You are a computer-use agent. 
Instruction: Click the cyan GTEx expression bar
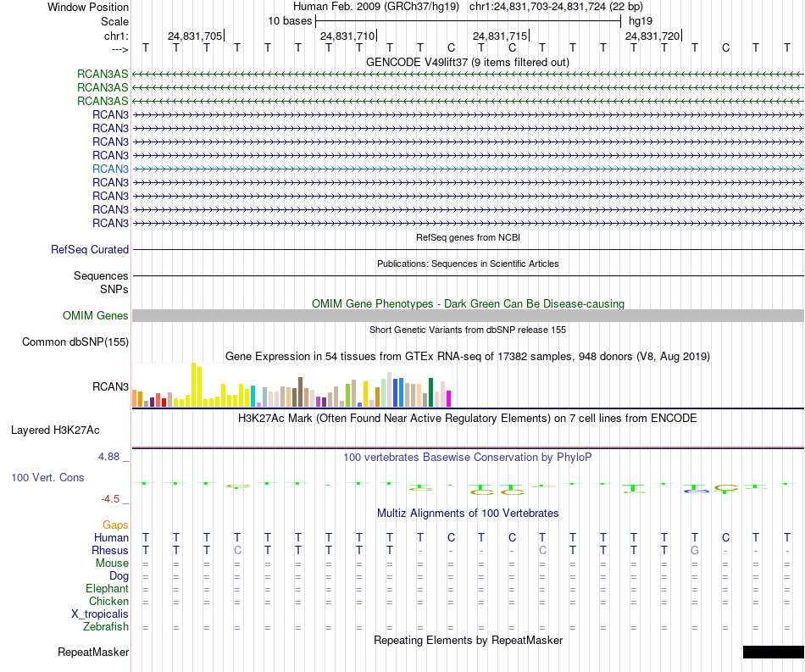tap(253, 397)
